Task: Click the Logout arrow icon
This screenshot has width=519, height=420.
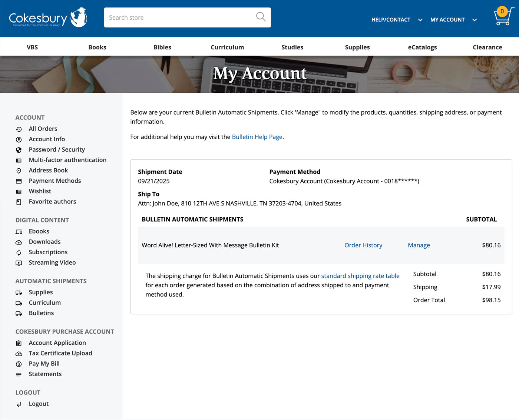Action: click(19, 404)
